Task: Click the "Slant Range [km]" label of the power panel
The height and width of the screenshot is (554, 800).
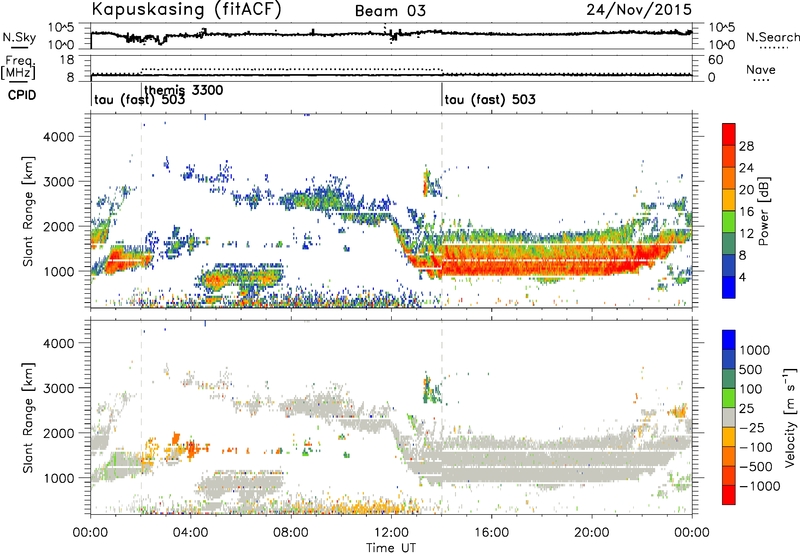Action: 29,211
